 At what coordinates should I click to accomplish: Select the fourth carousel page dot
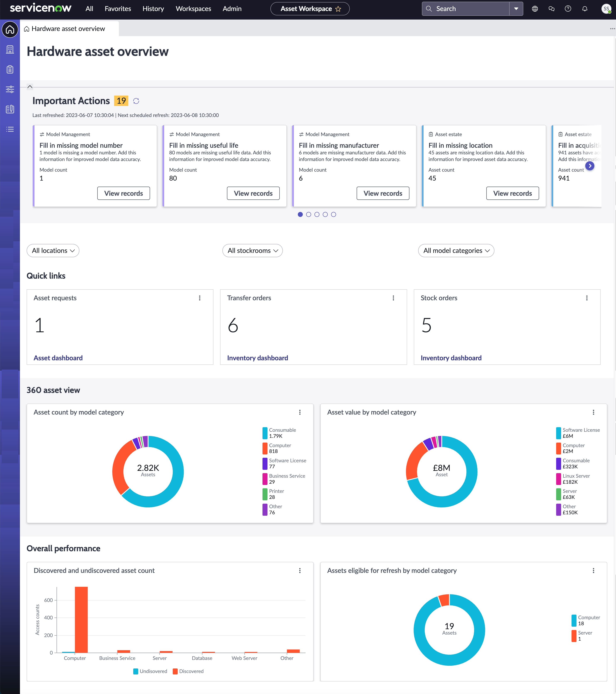[x=325, y=214]
